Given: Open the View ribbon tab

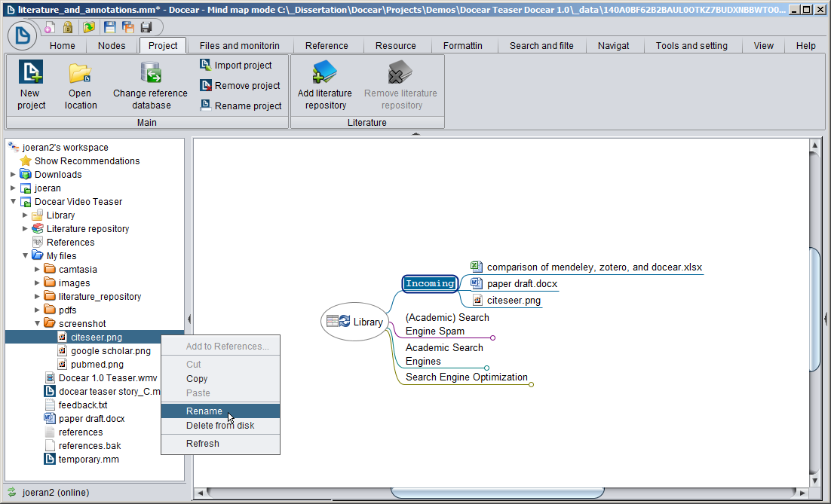Looking at the screenshot, I should [x=764, y=45].
